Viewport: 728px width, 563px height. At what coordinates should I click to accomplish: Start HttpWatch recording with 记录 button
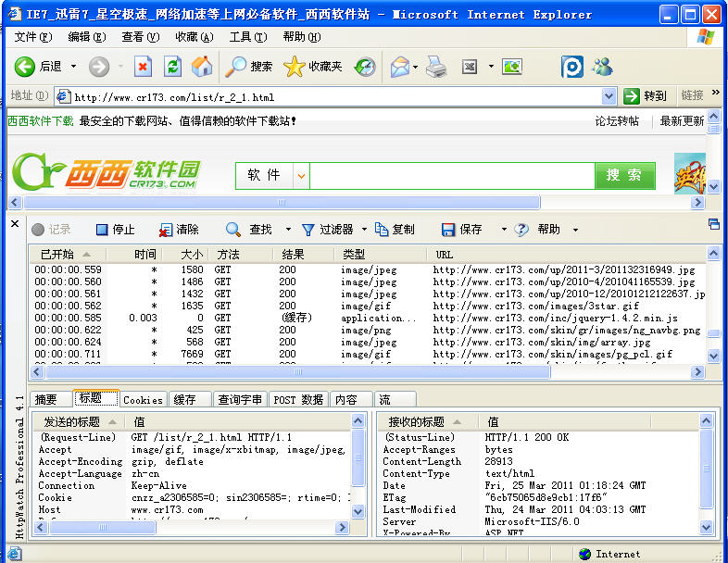[x=51, y=230]
